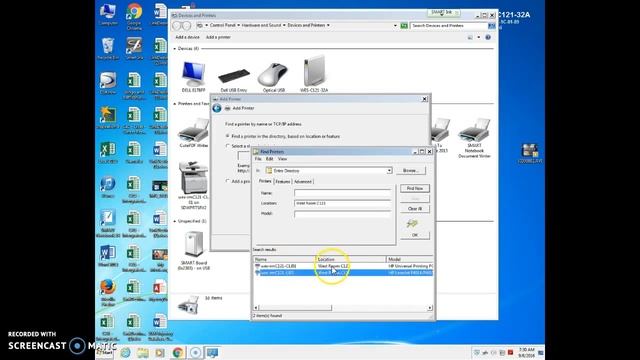Click in the printer Name field
This screenshot has height=360, width=640.
click(342, 193)
